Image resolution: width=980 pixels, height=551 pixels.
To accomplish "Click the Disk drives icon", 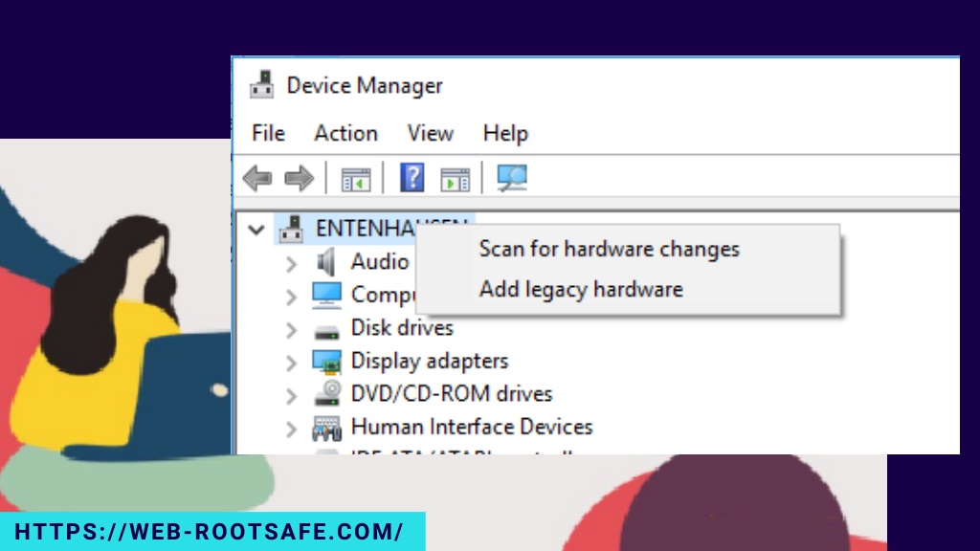I will pos(327,332).
